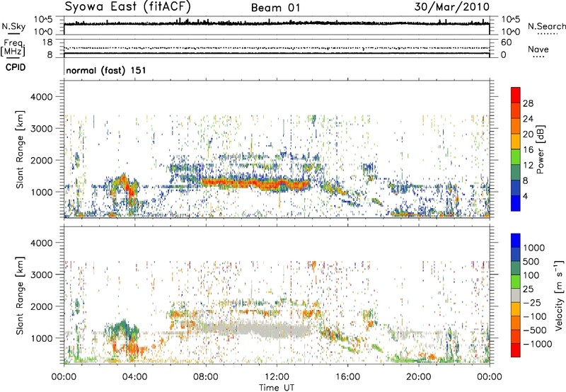Click the '20:00' time axis label
Viewport: 566px width, 392px height.
pyautogui.click(x=419, y=377)
